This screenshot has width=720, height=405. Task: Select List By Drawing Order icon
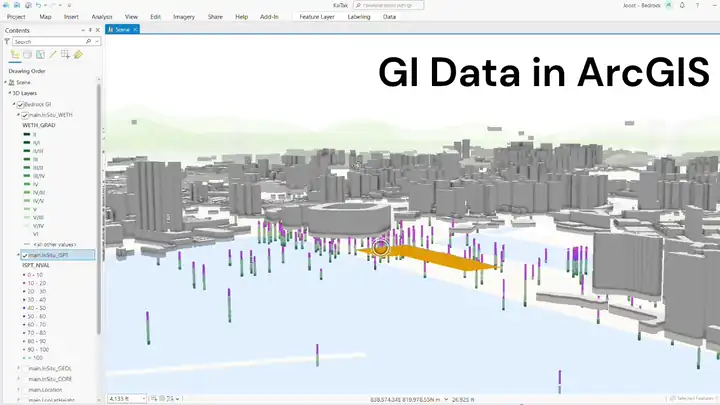[x=15, y=55]
